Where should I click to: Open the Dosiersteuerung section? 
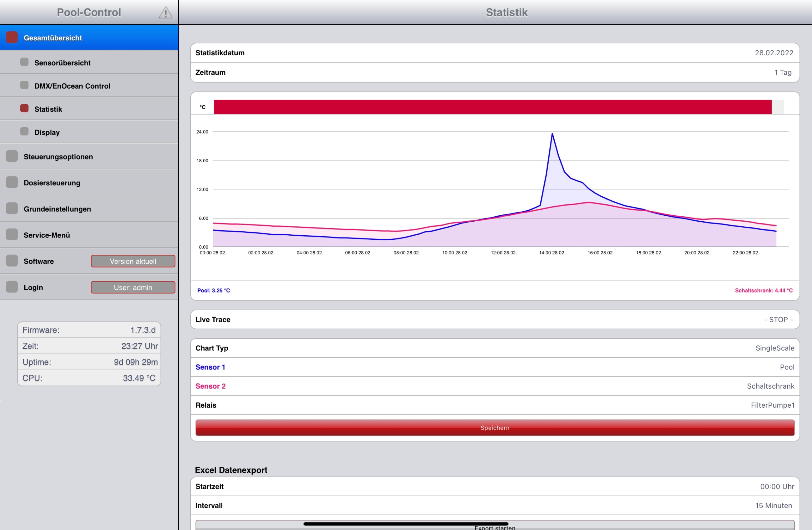(x=89, y=183)
